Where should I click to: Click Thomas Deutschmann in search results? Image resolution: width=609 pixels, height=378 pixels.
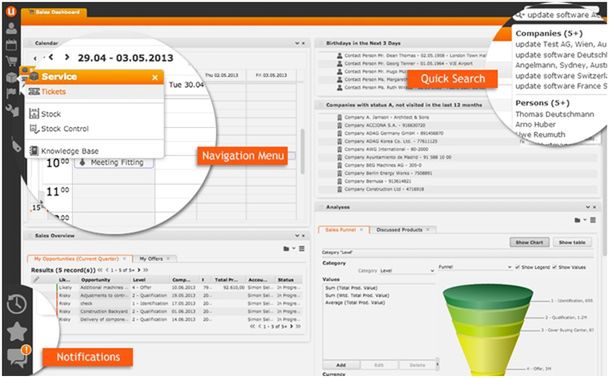pos(555,114)
